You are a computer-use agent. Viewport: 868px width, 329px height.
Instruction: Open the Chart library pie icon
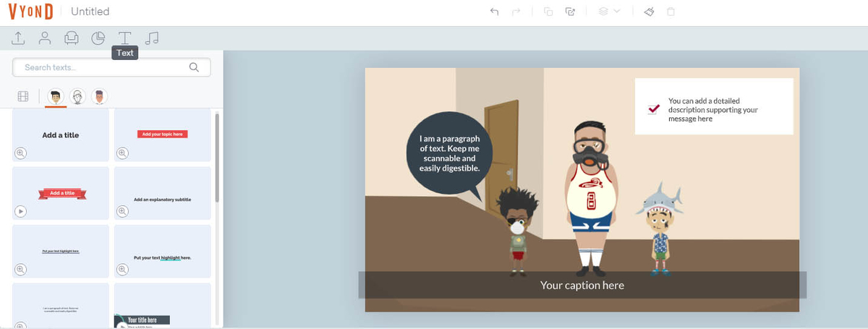coord(98,38)
